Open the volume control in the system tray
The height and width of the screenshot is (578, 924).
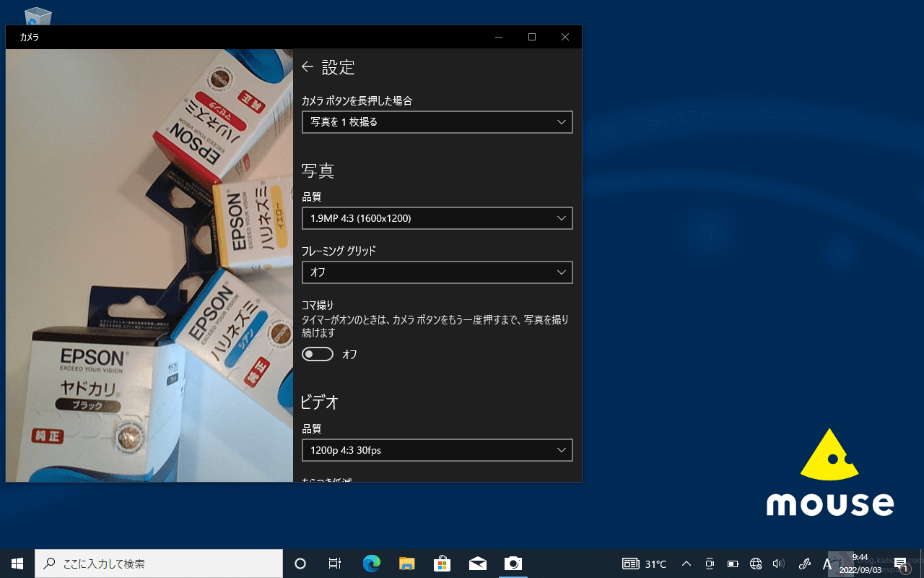pyautogui.click(x=779, y=564)
